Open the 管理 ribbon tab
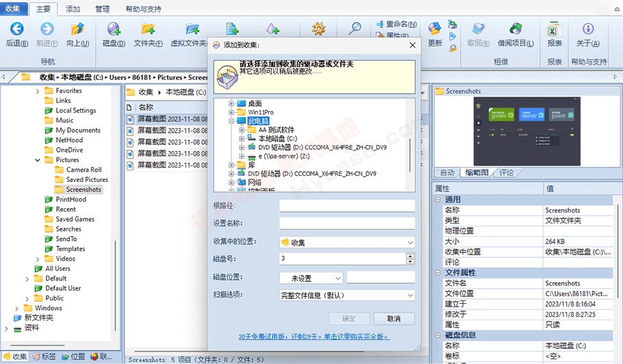623x364 pixels. tap(103, 9)
